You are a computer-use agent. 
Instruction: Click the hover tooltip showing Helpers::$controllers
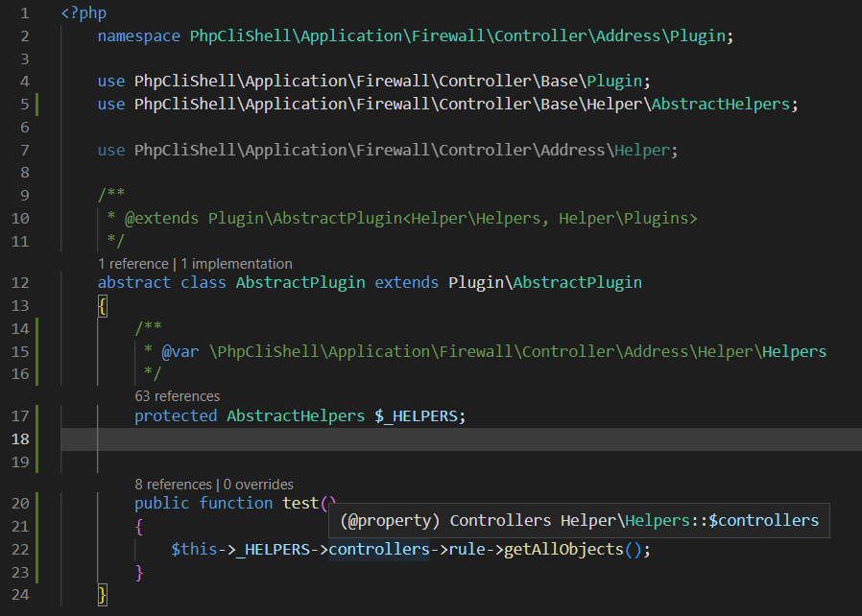tap(579, 521)
